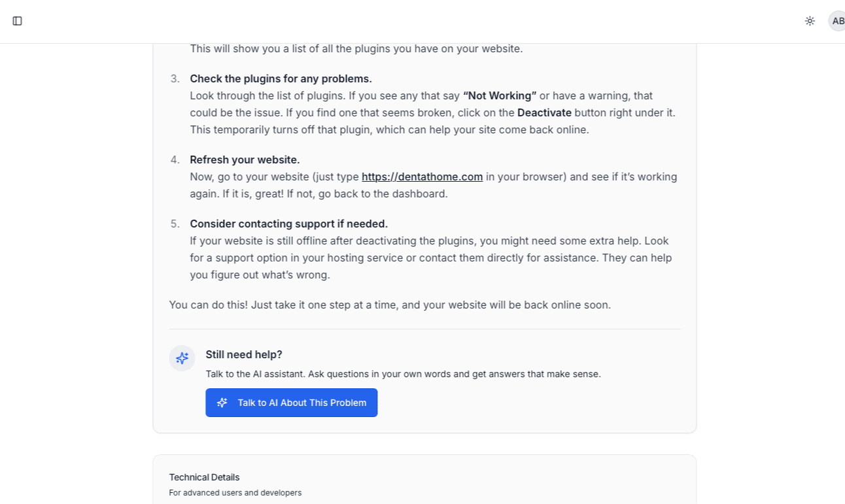Click the sparkle icon inside the blue AI button
Screen dimensions: 845x504
[222, 403]
